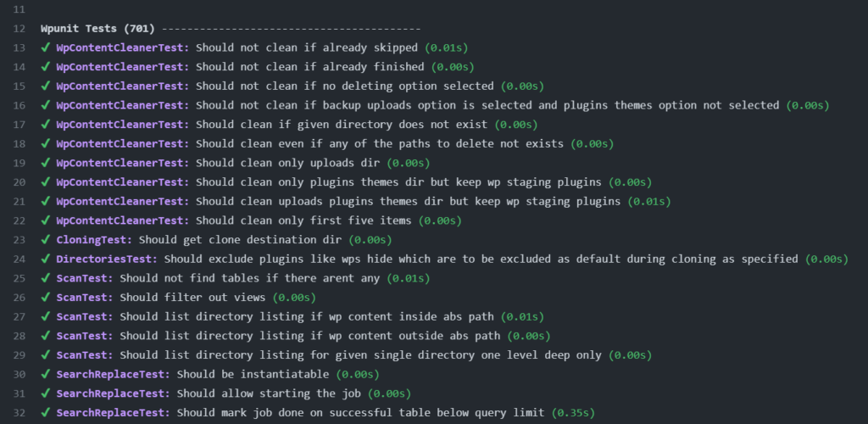The width and height of the screenshot is (868, 424).
Task: Select line number 12
Action: click(x=19, y=29)
